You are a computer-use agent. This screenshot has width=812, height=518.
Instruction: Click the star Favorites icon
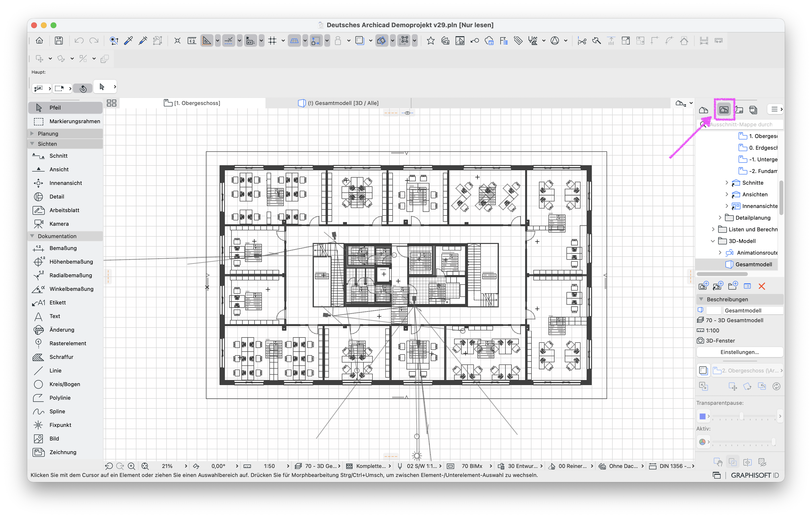point(431,41)
